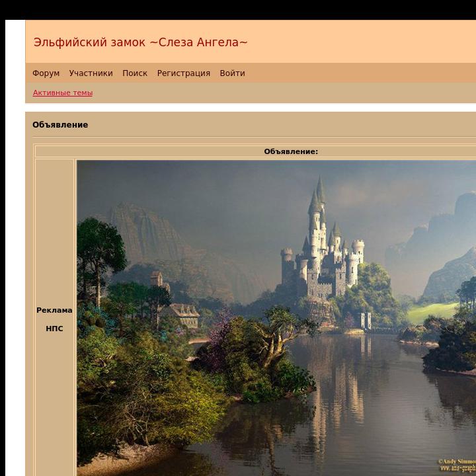Viewport: 476px width, 476px height.
Task: Click the castle landscape announcement image
Action: click(276, 318)
